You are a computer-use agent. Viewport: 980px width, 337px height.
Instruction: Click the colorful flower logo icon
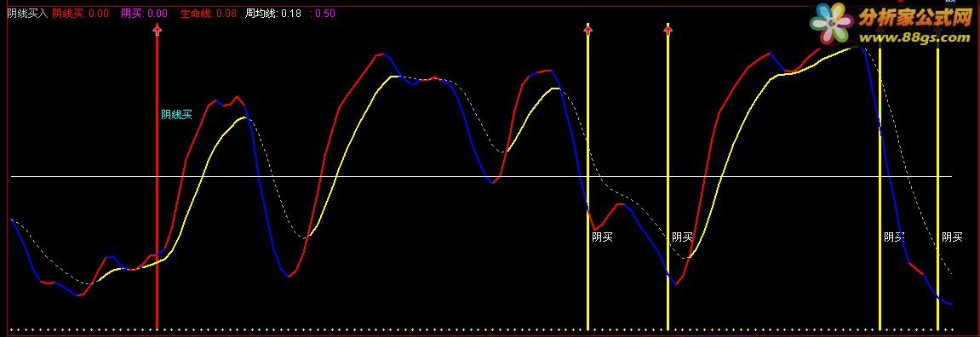(x=832, y=24)
